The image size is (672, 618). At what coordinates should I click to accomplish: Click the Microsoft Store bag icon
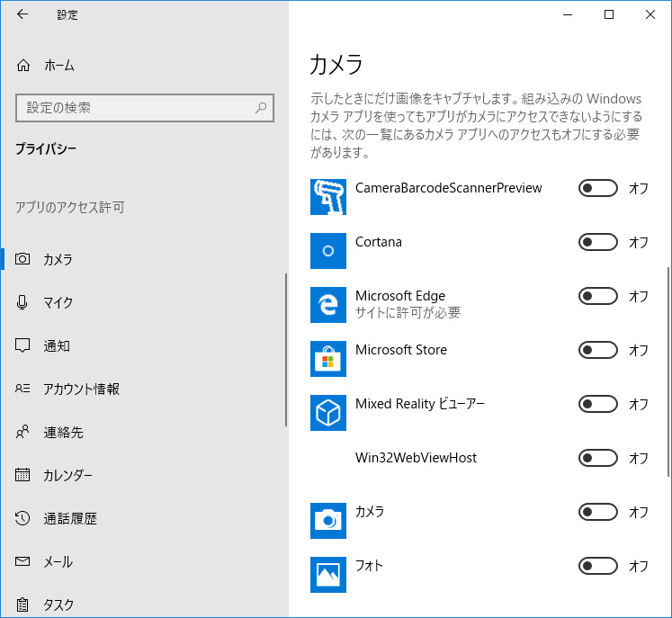coord(327,359)
